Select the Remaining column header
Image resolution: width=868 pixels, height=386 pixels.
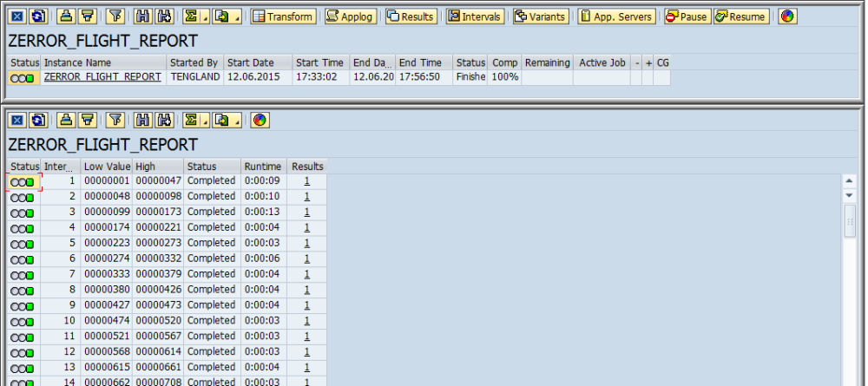[547, 62]
